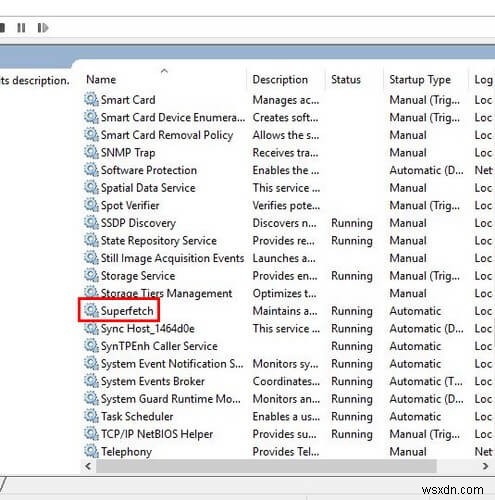Click System Guard Runtime Monitor gear icon
495x500 pixels.
tap(91, 399)
